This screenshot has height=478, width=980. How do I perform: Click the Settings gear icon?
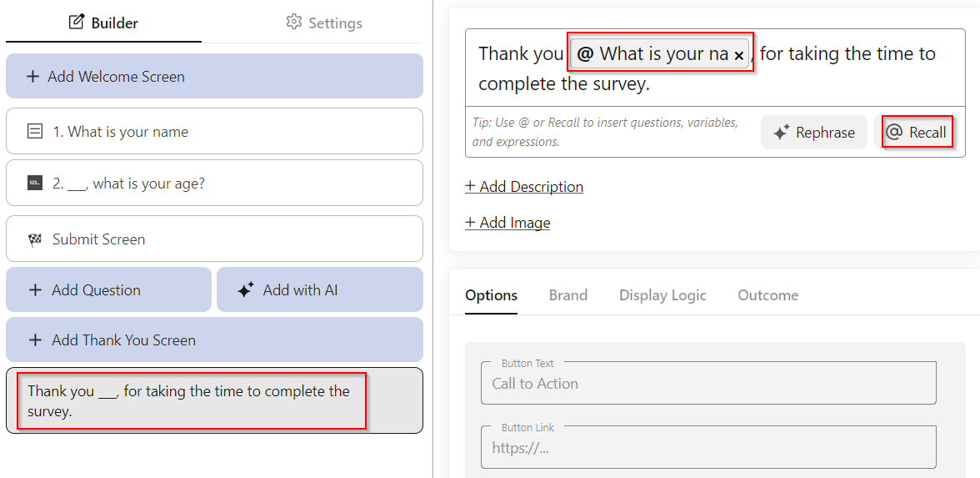(x=293, y=23)
